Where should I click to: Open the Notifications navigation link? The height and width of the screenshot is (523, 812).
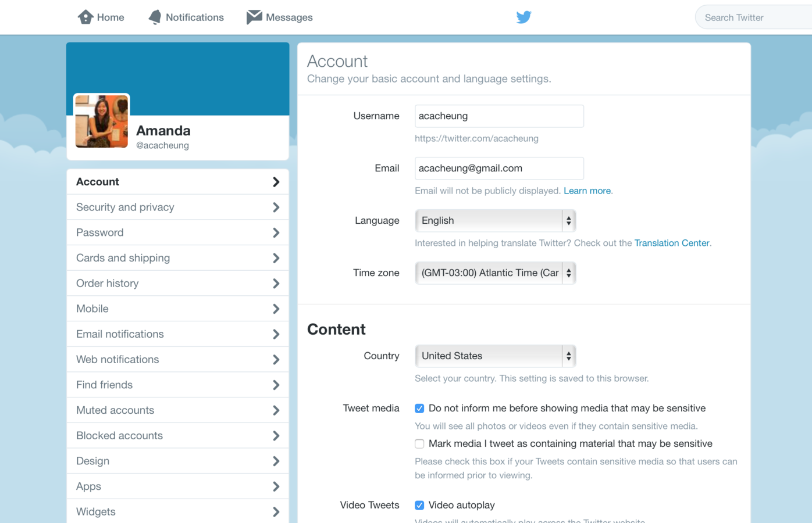coord(186,17)
